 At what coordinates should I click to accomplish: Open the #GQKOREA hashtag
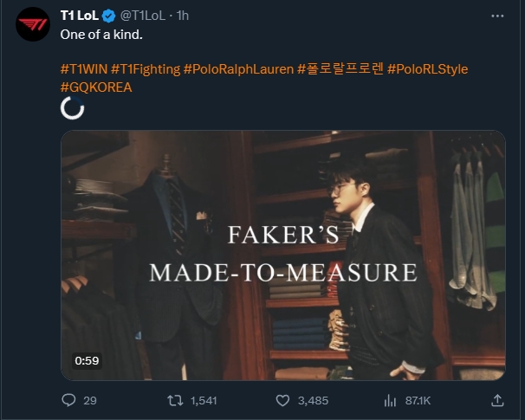[x=96, y=87]
